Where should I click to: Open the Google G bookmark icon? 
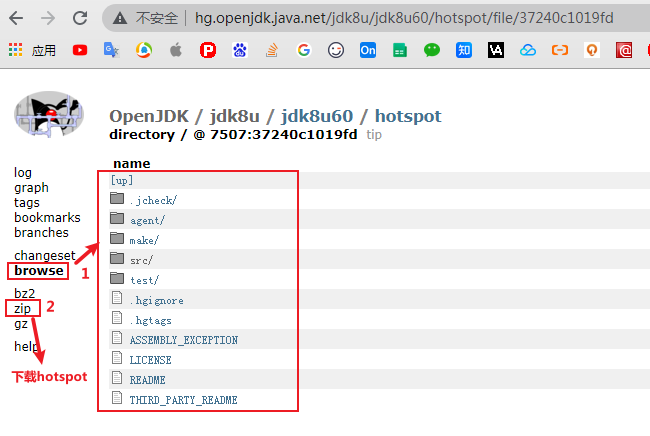[x=303, y=50]
